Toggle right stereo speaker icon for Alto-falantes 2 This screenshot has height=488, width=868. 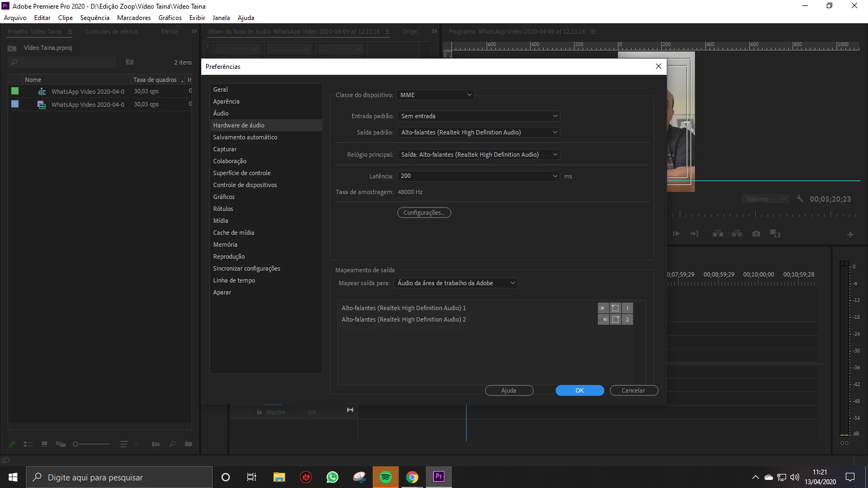603,319
